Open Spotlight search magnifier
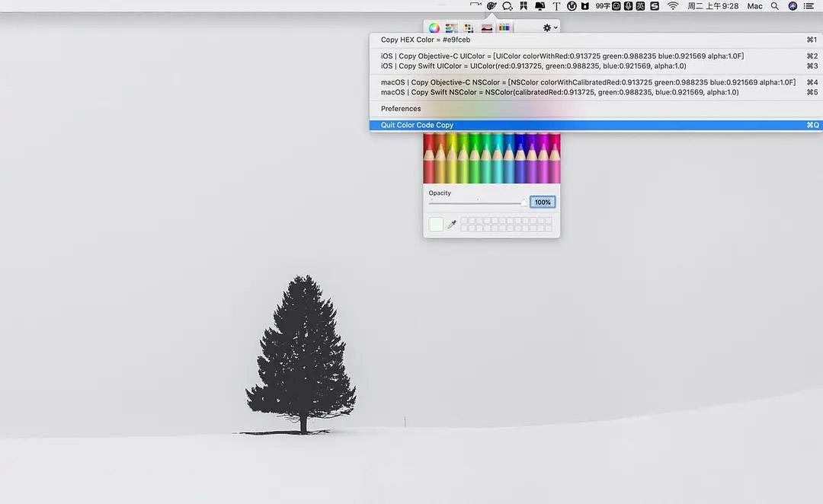Image resolution: width=823 pixels, height=504 pixels. click(775, 6)
